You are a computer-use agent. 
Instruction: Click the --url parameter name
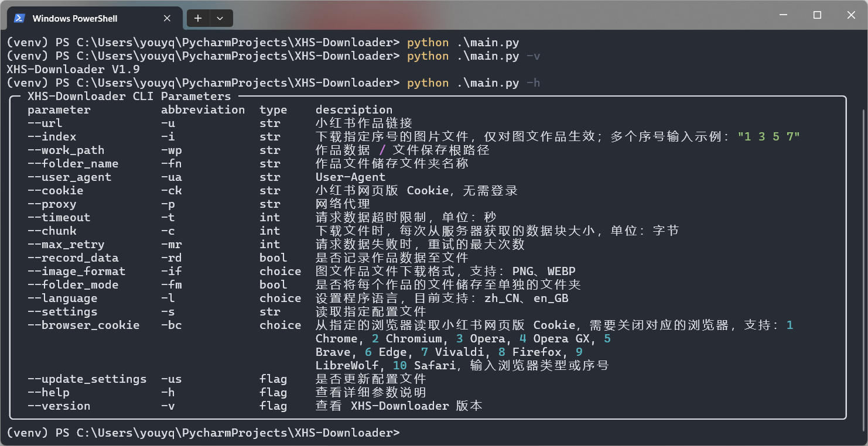(45, 123)
